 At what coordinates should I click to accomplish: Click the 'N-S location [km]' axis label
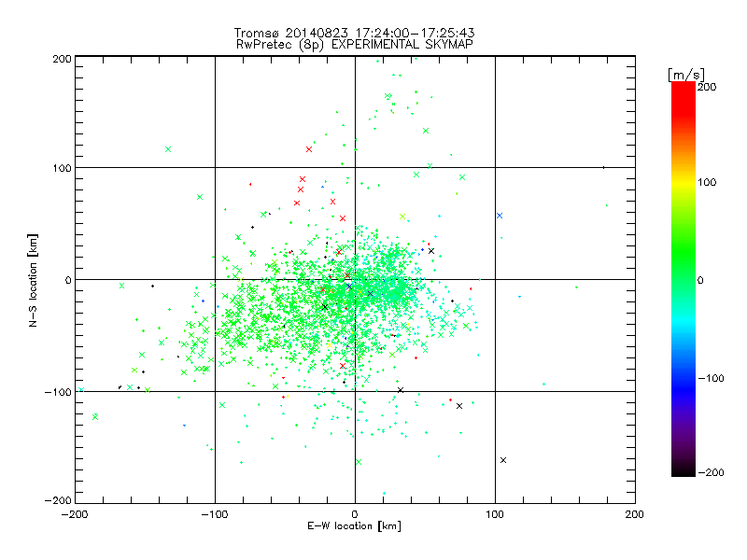click(x=33, y=280)
